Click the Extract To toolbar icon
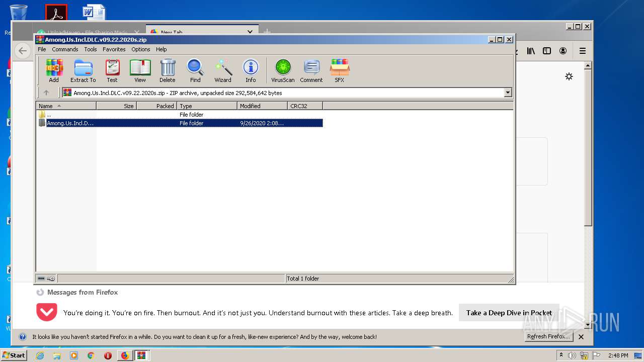 [83, 70]
